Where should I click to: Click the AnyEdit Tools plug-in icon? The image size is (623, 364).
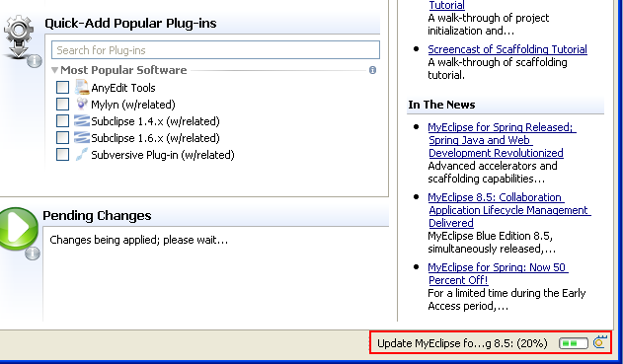[x=82, y=88]
